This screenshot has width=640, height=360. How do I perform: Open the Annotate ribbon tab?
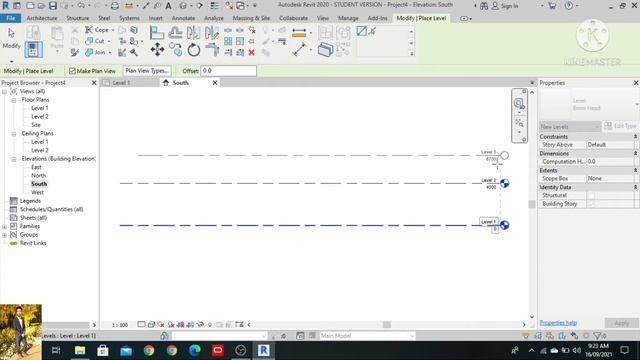tap(183, 18)
